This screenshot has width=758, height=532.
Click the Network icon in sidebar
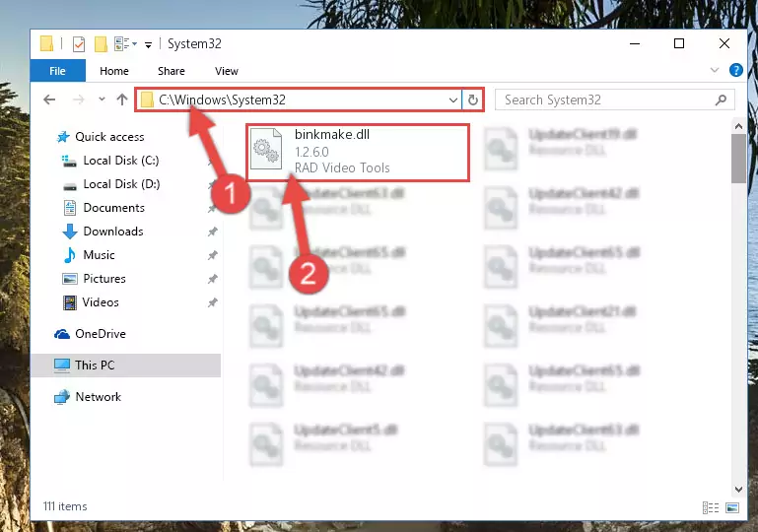pos(62,397)
